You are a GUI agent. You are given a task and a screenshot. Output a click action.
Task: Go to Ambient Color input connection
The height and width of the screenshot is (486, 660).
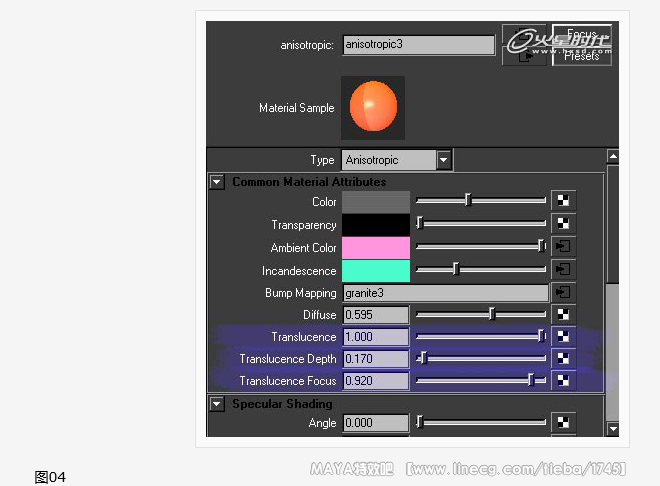coord(564,247)
